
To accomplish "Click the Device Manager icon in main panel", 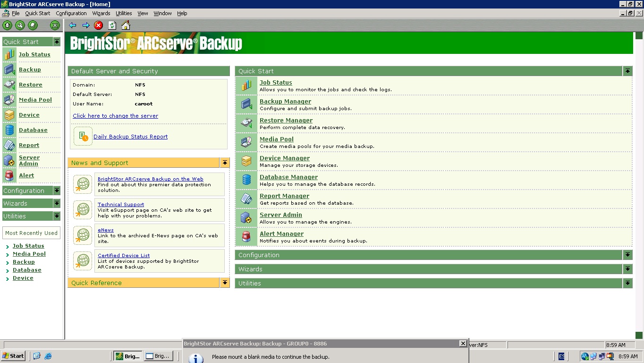I will 246,161.
